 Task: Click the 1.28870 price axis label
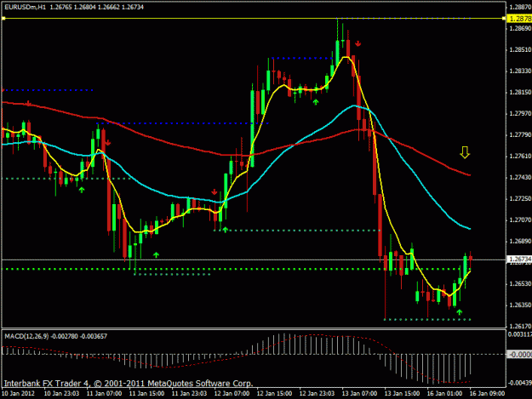pos(520,7)
